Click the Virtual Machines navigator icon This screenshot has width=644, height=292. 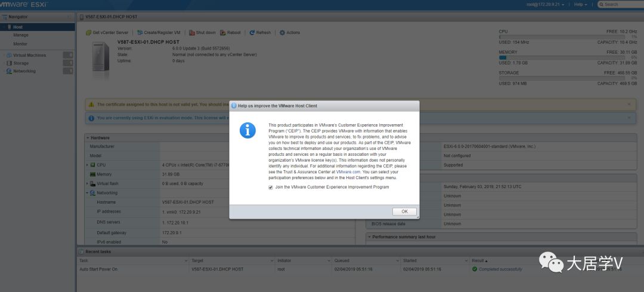coord(9,55)
